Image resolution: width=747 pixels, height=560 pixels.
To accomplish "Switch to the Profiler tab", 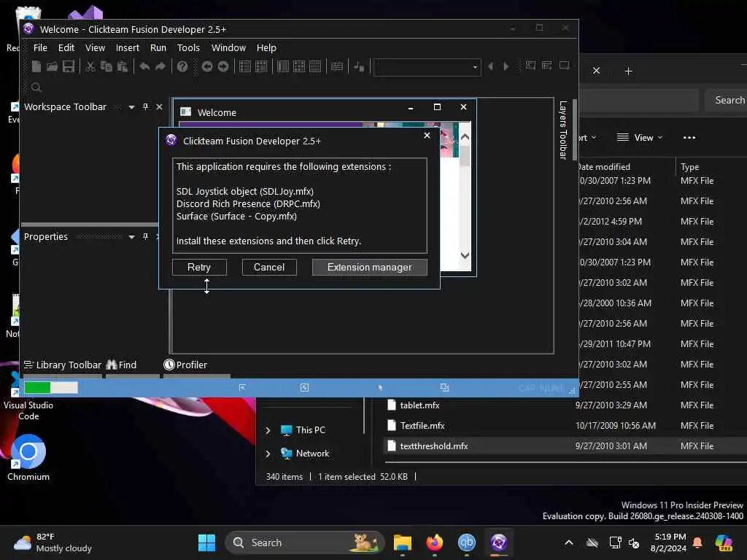I will coord(186,365).
